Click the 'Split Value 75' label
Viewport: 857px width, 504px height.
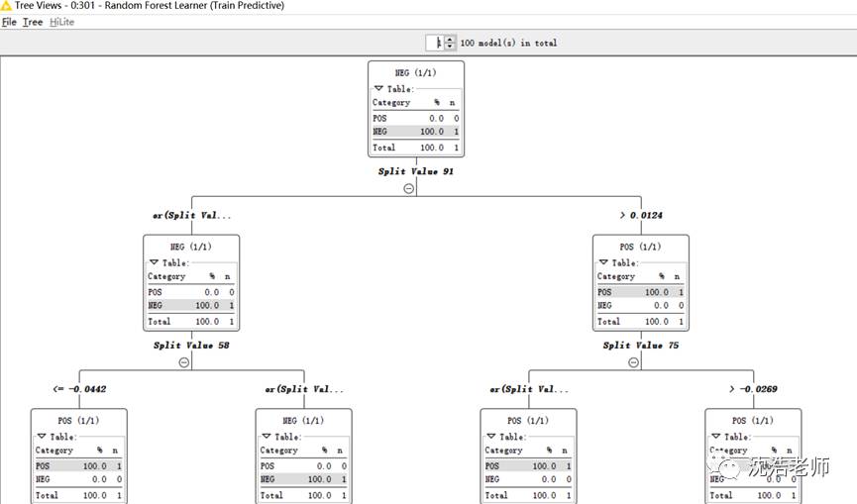tap(641, 346)
